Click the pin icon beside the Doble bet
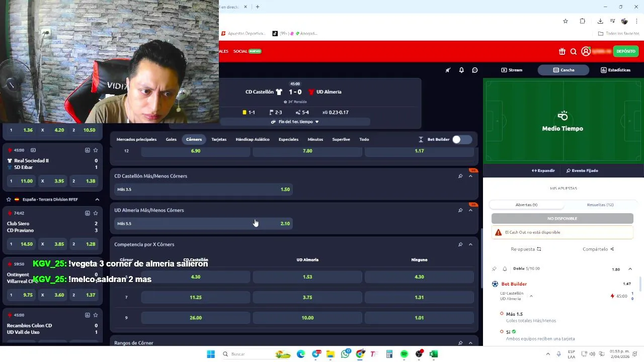This screenshot has height=362, width=644. [x=495, y=268]
